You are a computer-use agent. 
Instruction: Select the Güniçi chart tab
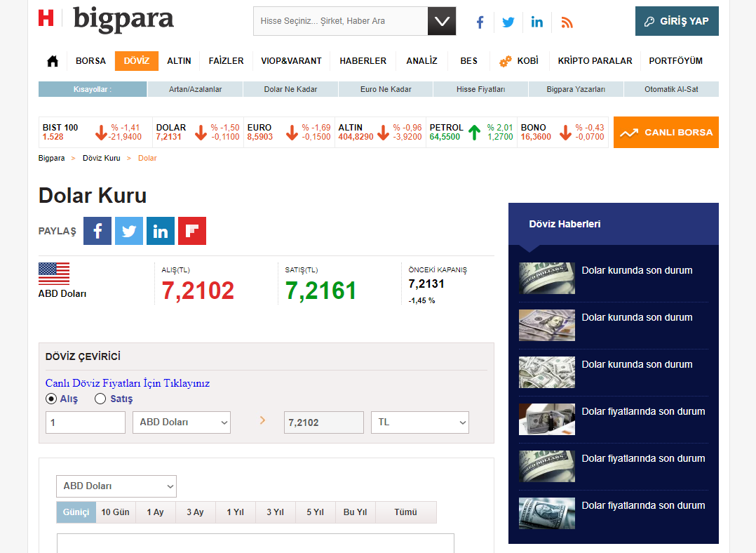point(76,512)
